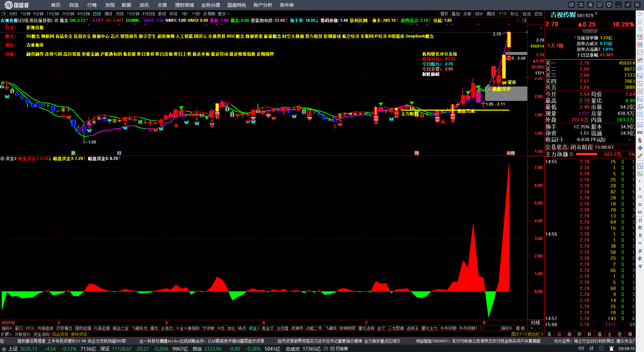
Task: Open the keyboard icon in status bar
Action: (581, 349)
